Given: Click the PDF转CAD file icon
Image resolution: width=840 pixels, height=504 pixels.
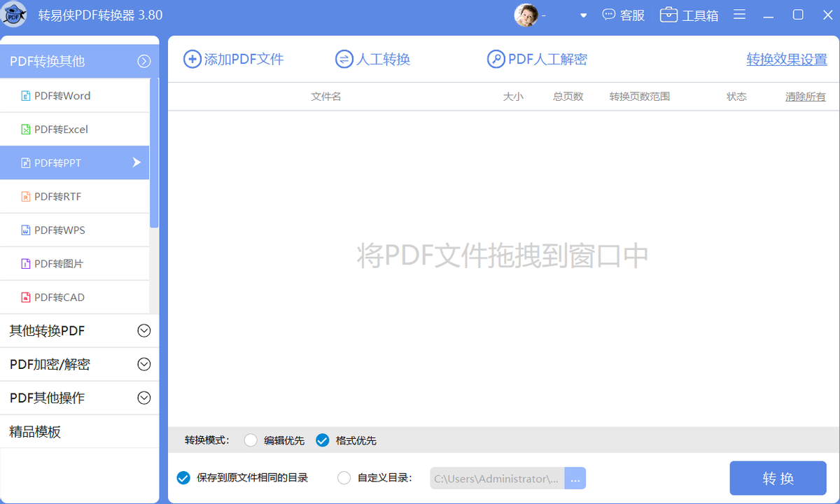Looking at the screenshot, I should [26, 297].
